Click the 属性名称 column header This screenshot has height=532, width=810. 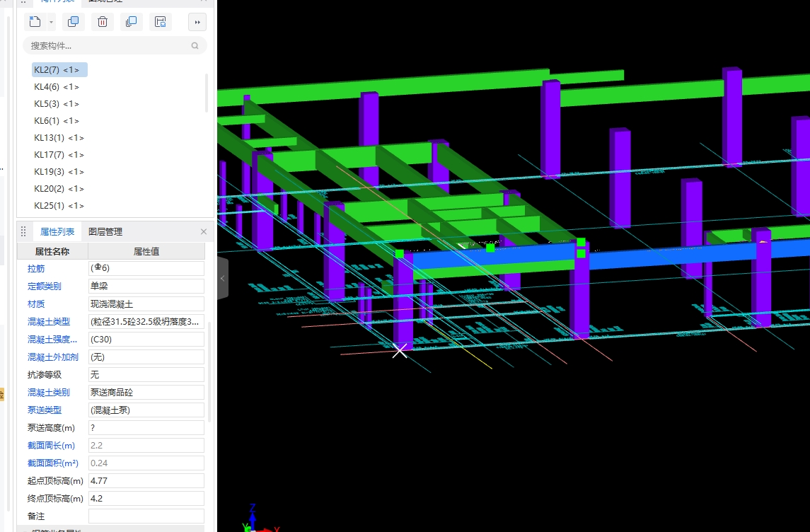point(52,252)
